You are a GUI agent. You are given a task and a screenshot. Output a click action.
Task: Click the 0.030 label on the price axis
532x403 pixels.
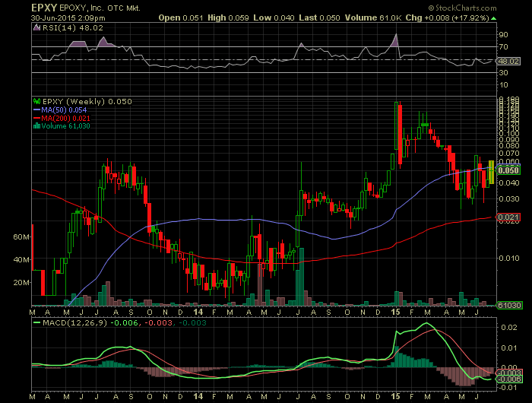pos(509,198)
